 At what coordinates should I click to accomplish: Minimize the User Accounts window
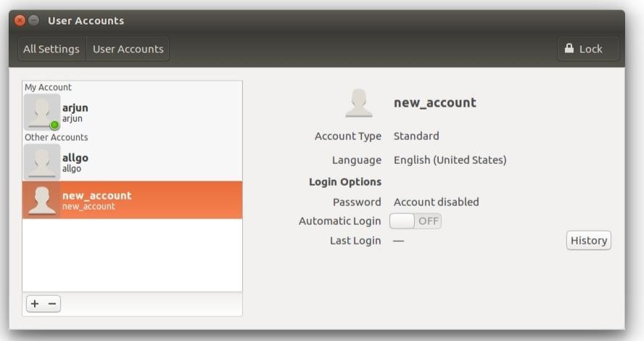[34, 20]
